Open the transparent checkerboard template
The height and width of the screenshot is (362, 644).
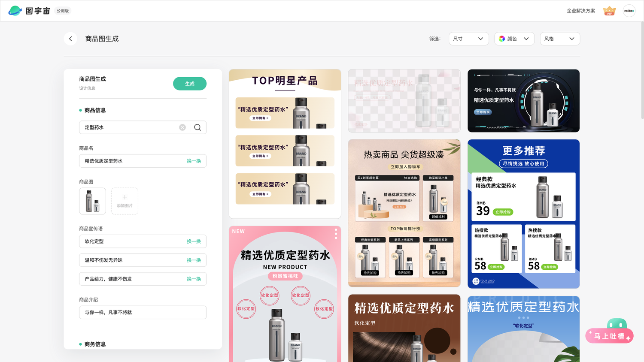(404, 101)
